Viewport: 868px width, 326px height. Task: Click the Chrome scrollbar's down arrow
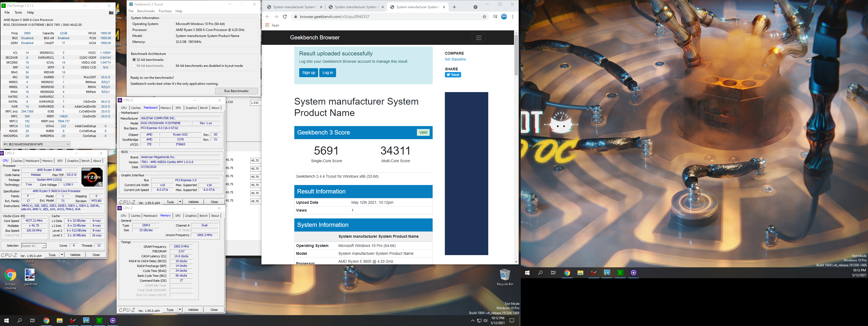pyautogui.click(x=516, y=262)
